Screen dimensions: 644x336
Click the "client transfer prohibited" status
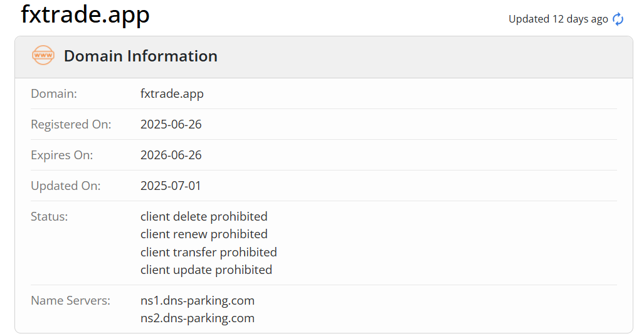point(209,252)
